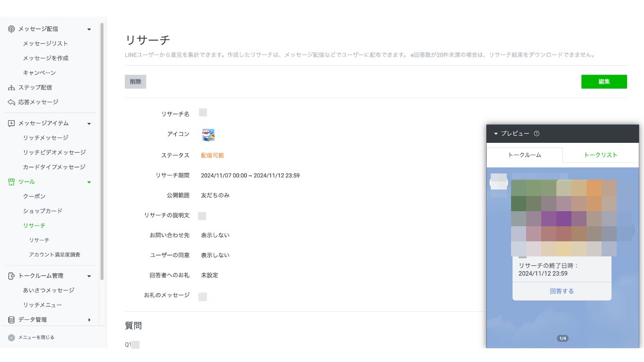Switch to the トークリスト preview tab
Screen dimensions: 644x362
click(601, 155)
